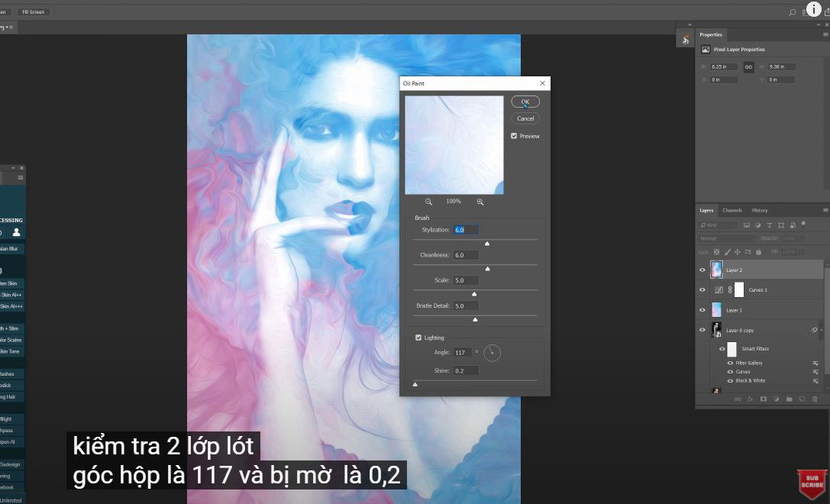Create new adjustment layer icon
830x504 pixels.
point(776,399)
